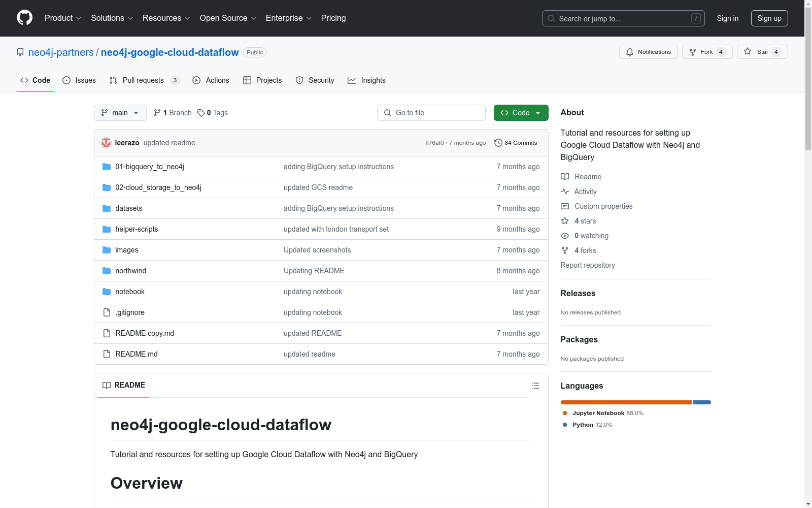812x508 pixels.
Task: Click the ff76af0 commit hash
Action: tap(434, 143)
